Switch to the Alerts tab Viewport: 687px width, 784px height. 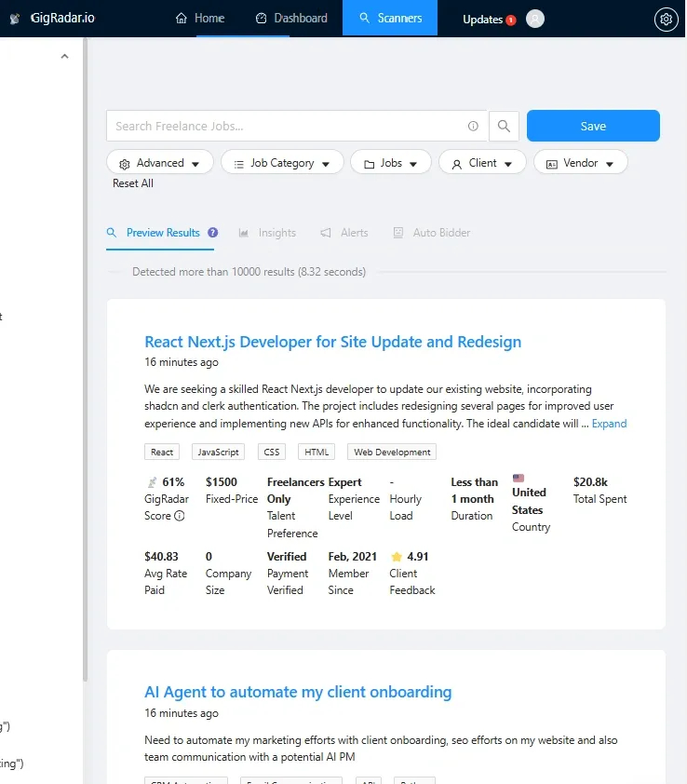(x=344, y=233)
